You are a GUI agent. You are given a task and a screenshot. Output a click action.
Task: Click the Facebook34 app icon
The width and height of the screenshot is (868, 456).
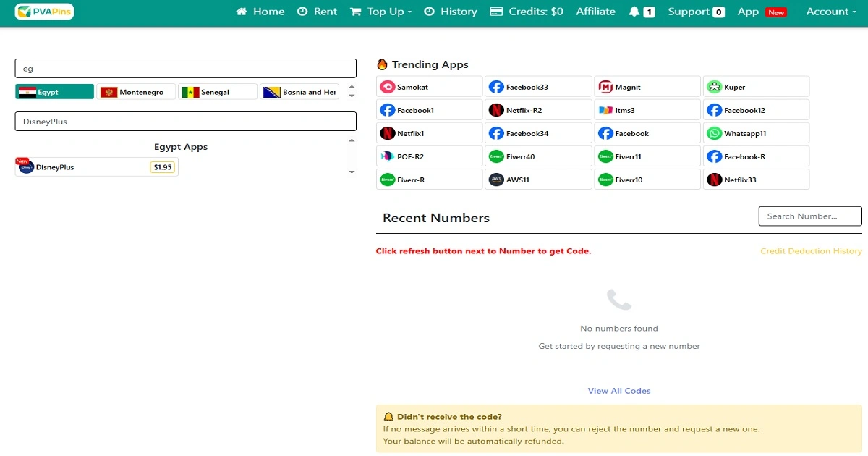tap(496, 133)
